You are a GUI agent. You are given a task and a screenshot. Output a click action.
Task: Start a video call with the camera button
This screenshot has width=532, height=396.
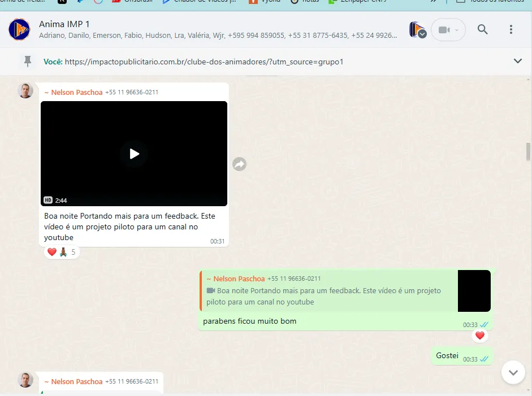coord(448,30)
